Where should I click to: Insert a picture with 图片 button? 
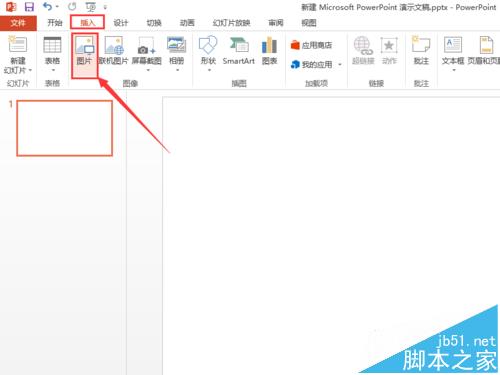tap(85, 55)
